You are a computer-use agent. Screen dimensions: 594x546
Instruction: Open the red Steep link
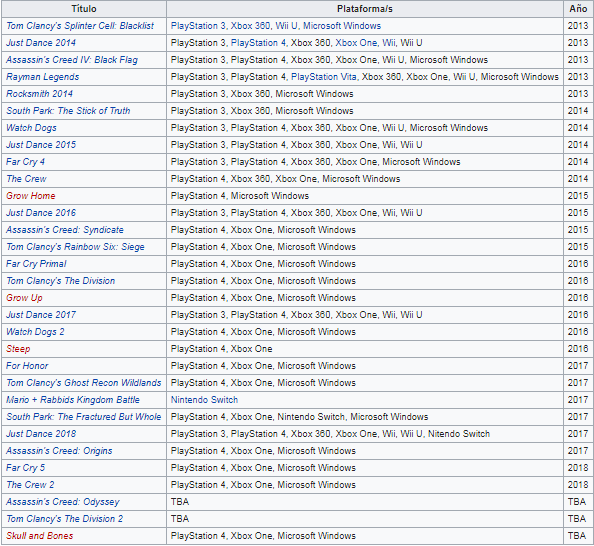pyautogui.click(x=18, y=349)
